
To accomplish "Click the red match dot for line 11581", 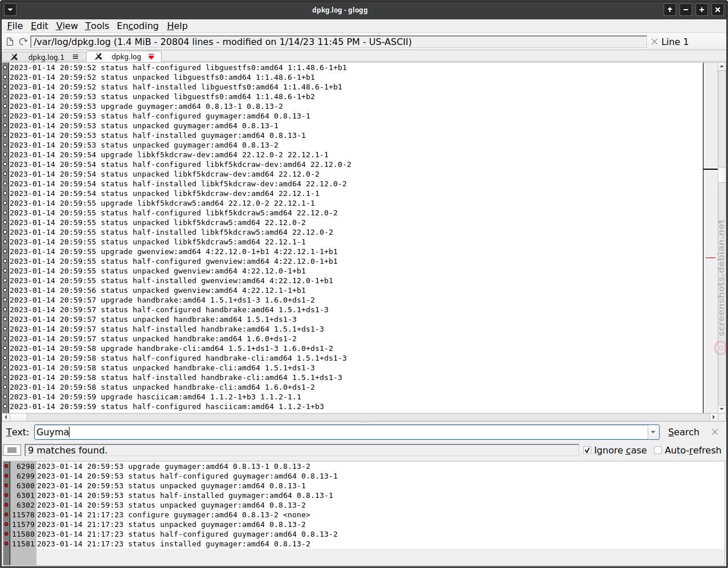I will click(x=6, y=544).
